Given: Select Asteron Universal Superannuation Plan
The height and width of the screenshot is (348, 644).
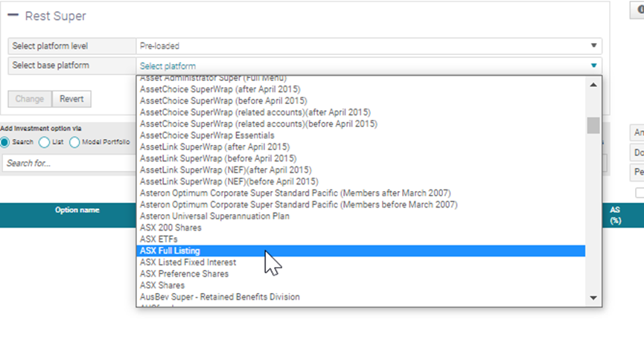Looking at the screenshot, I should coord(360,216).
